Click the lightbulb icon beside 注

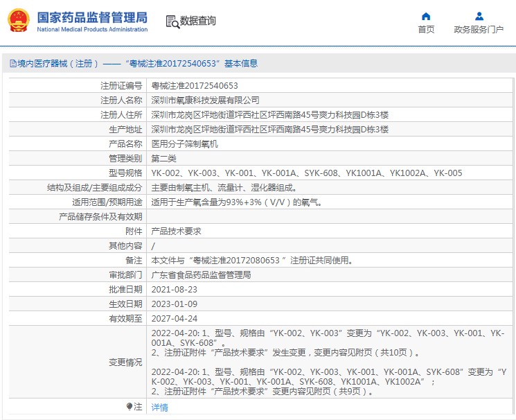click(128, 407)
